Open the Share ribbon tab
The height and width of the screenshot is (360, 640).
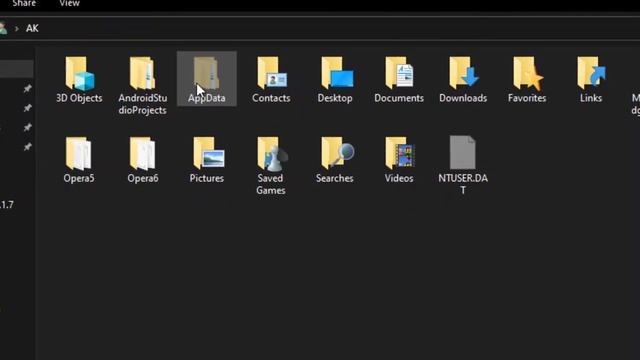[24, 3]
